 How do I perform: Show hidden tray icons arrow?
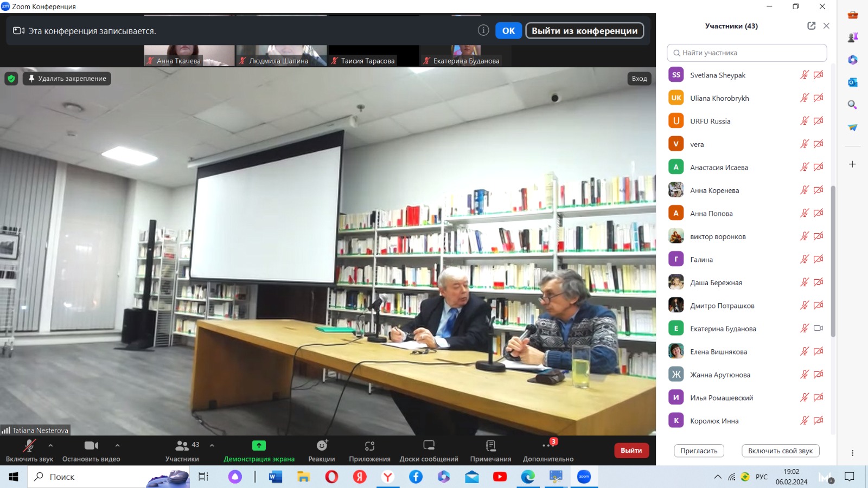(717, 477)
